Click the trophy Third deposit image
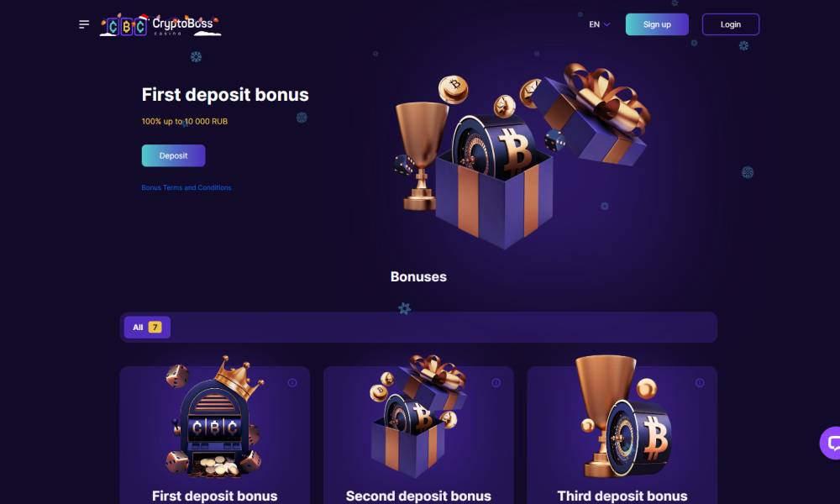Viewport: 840px width, 504px height. [x=623, y=417]
